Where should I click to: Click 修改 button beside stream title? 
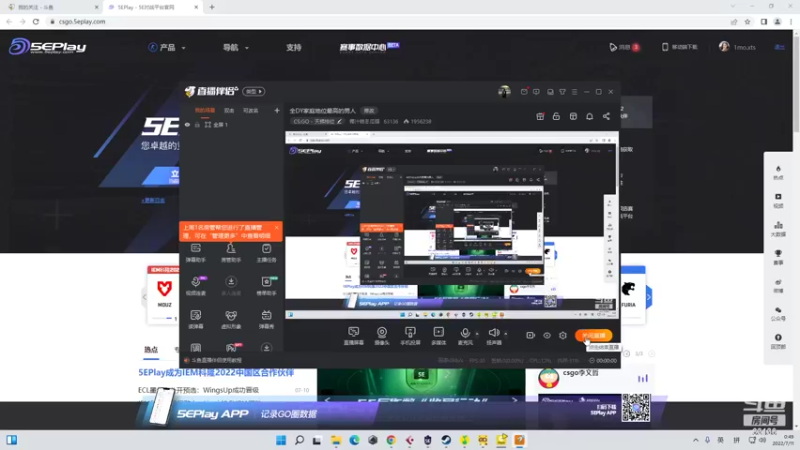369,110
